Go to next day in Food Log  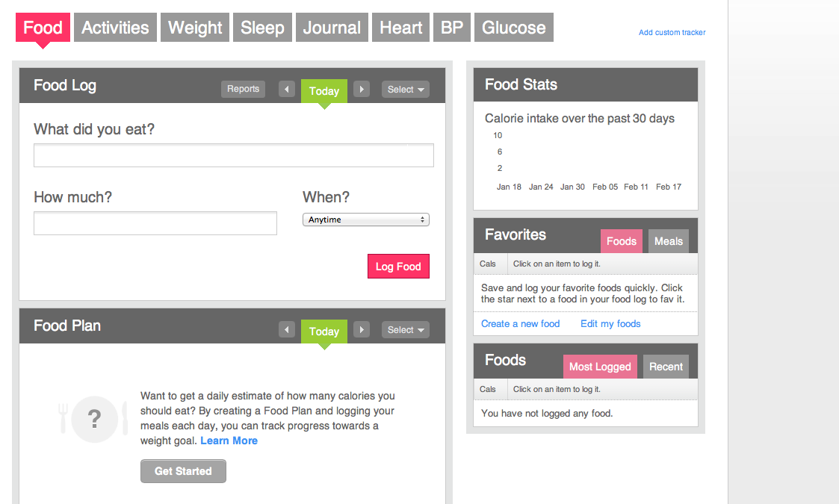[x=362, y=90]
